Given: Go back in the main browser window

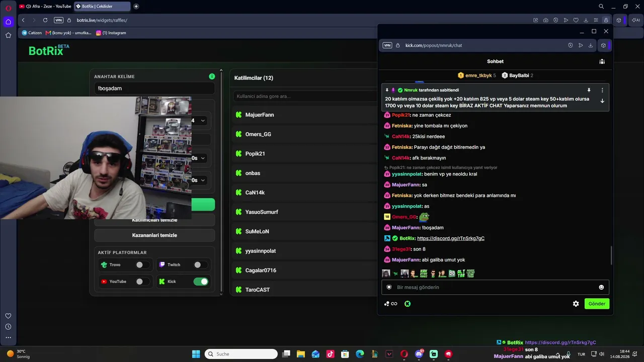Looking at the screenshot, I should [23, 20].
